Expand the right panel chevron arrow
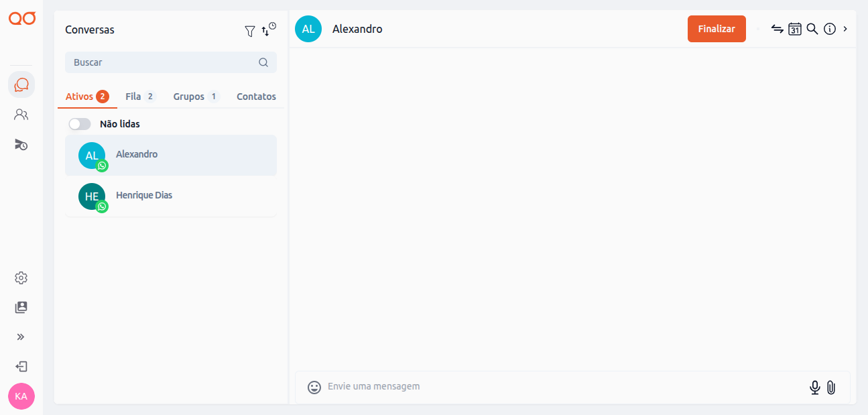 845,29
